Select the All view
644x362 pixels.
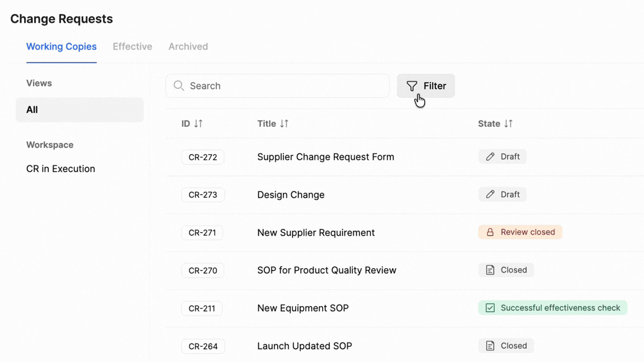point(80,109)
